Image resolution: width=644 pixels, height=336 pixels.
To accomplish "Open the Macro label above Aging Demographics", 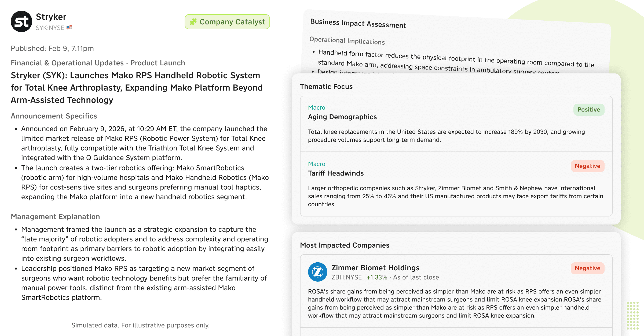I will click(x=317, y=107).
